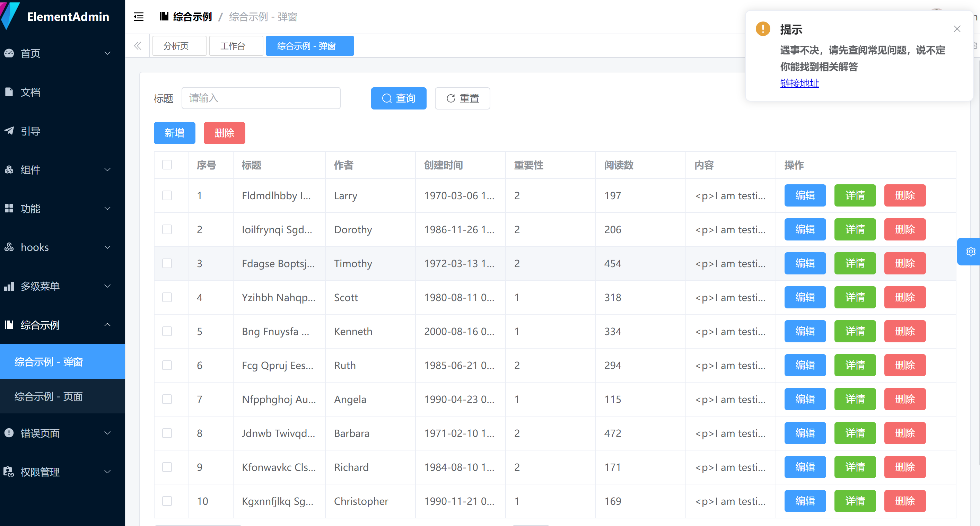Click 详情 for the Dorothy row
Image resolution: width=980 pixels, height=526 pixels.
855,229
